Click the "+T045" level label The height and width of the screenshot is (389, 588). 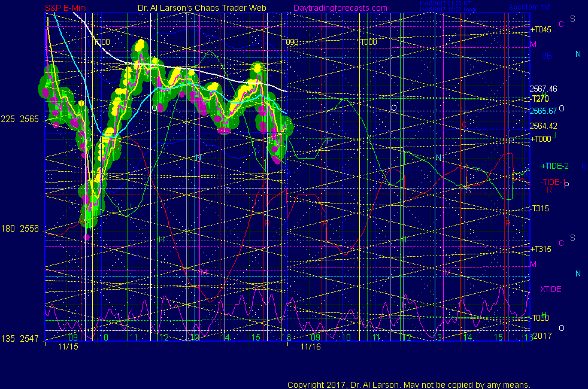(541, 29)
